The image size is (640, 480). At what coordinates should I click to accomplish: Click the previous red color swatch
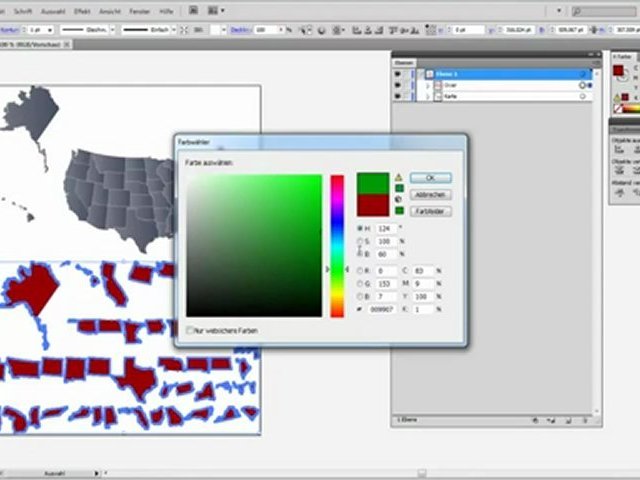tap(373, 205)
